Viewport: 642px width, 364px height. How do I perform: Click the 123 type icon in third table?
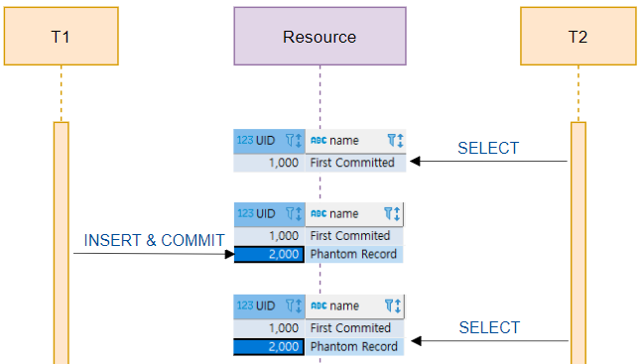point(245,305)
